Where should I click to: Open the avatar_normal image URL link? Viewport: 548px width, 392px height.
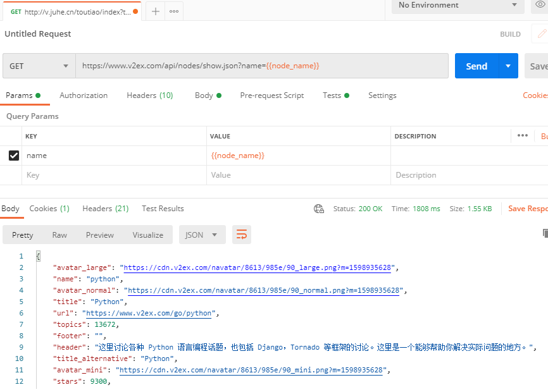(x=263, y=290)
